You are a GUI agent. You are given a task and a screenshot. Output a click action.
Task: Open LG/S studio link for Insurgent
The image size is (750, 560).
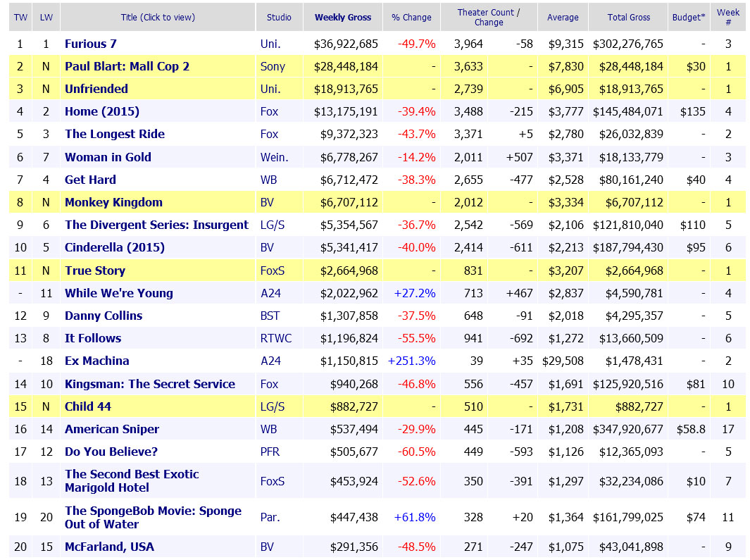[x=272, y=225]
